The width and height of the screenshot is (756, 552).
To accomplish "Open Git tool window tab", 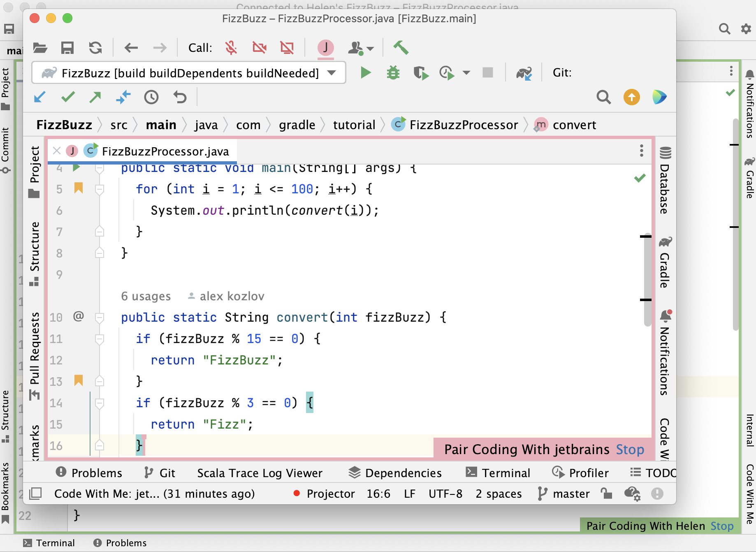I will [x=160, y=473].
